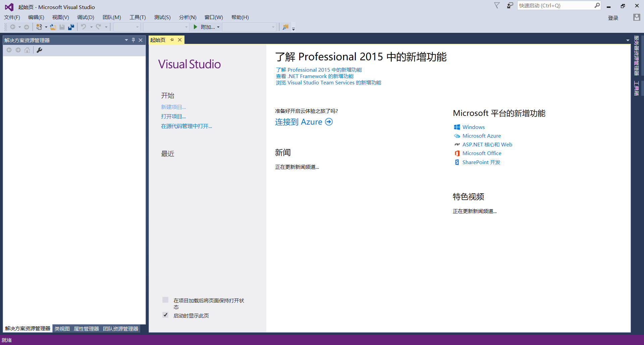Switch to the 团队资源管理器 tab
Image resolution: width=644 pixels, height=345 pixels.
coord(121,329)
